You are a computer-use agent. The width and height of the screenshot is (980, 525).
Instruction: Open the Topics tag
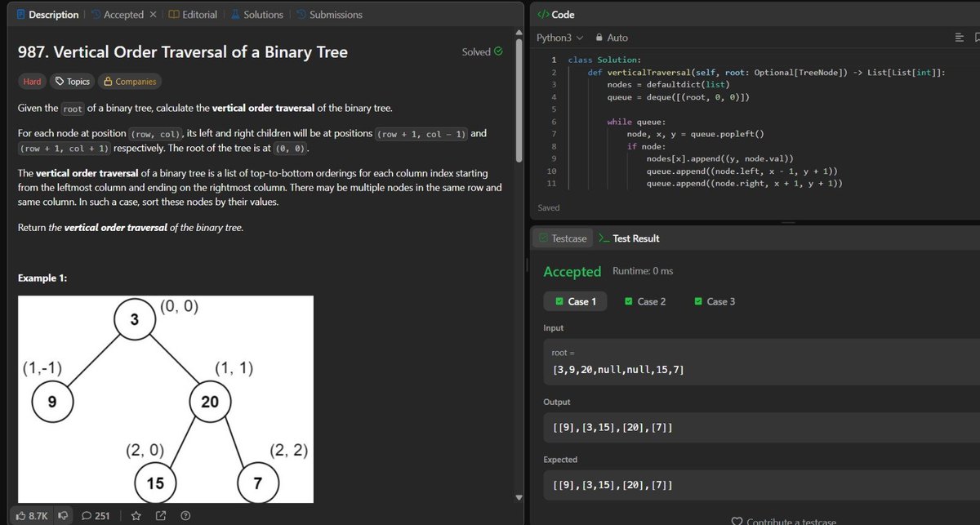pos(71,82)
